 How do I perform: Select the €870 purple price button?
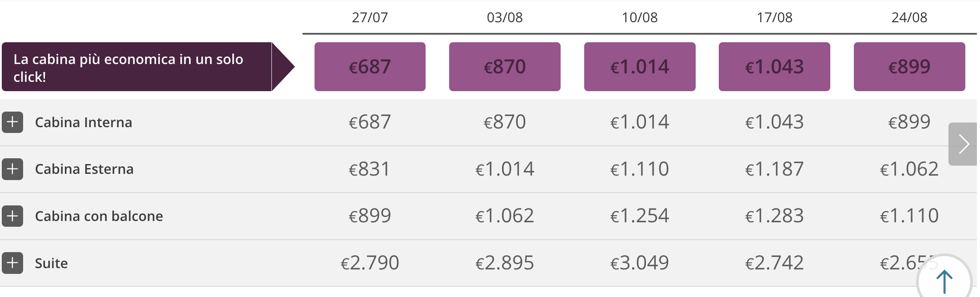click(x=505, y=67)
